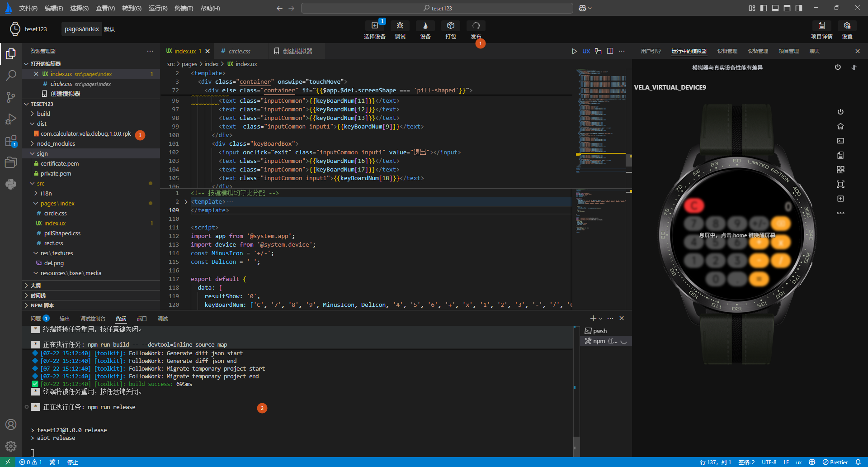Collapse the sign folder in explorer
Image resolution: width=868 pixels, height=467 pixels.
(x=42, y=154)
